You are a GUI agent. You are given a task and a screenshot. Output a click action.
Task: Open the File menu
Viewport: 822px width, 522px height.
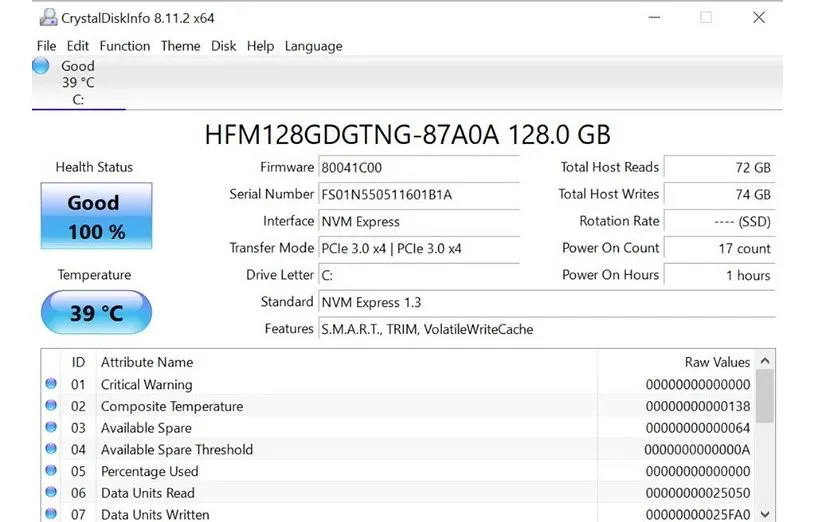[46, 46]
